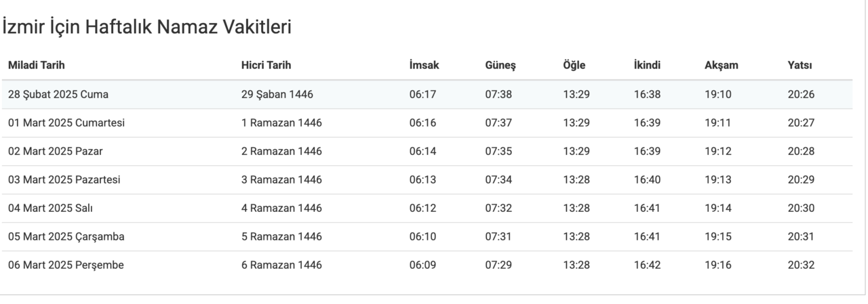868x304 pixels.
Task: Select the 03 Mart 2025 Pazartesi date
Action: [64, 180]
